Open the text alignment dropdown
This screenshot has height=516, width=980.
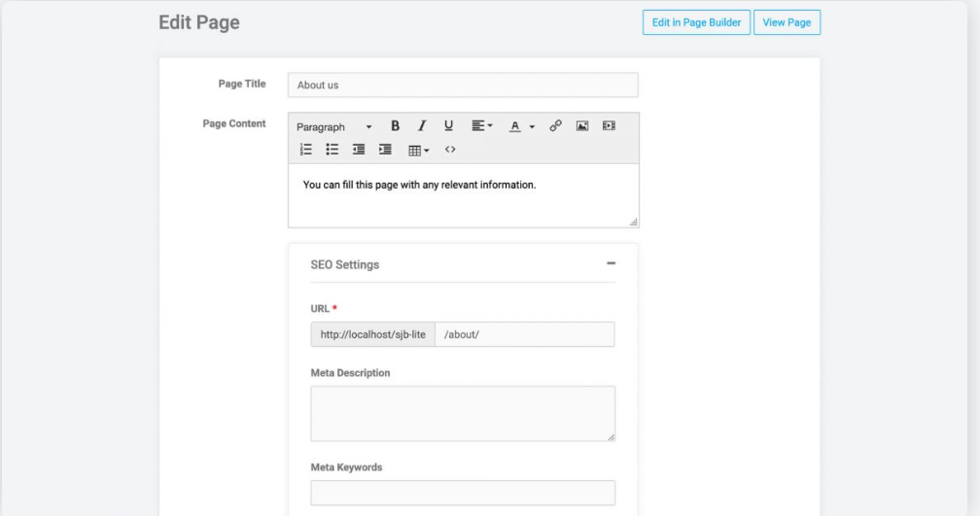click(x=482, y=126)
